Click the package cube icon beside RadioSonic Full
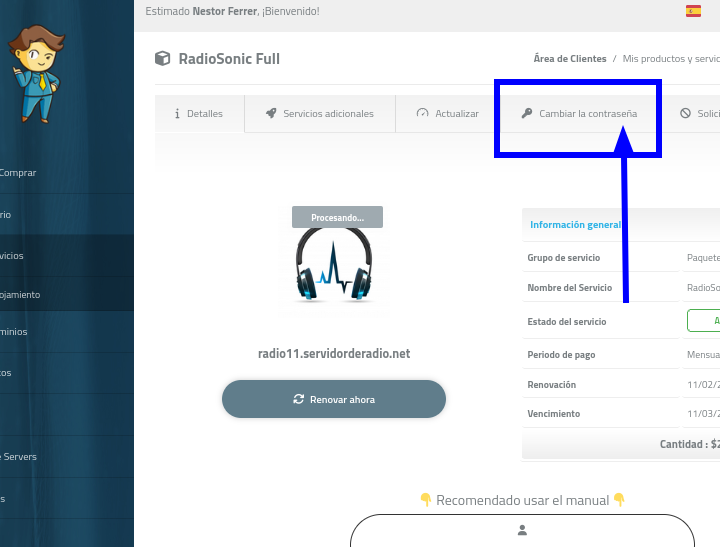Image resolution: width=720 pixels, height=547 pixels. 163,58
